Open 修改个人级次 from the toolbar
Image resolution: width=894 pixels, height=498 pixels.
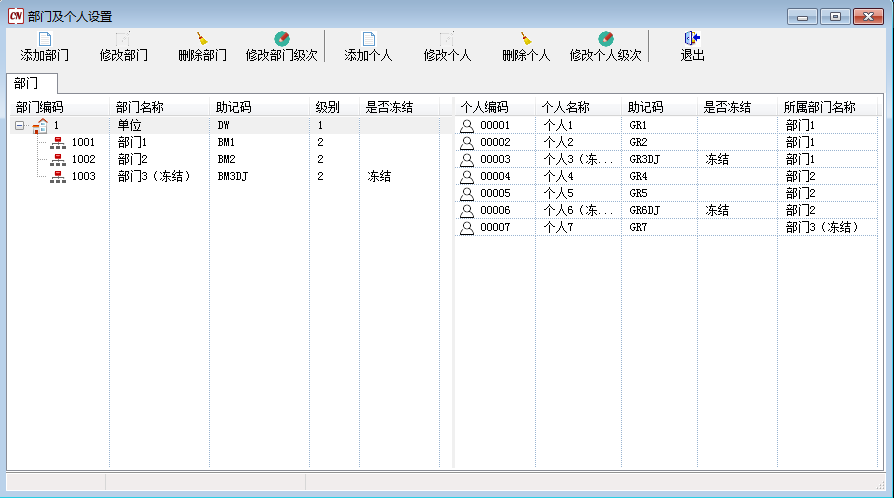(605, 39)
